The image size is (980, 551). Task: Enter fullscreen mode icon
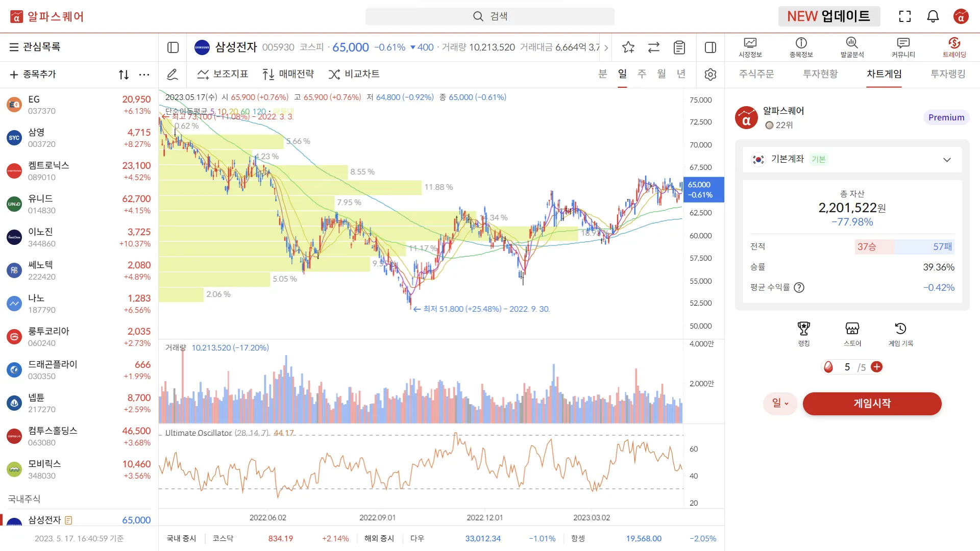pyautogui.click(x=904, y=16)
